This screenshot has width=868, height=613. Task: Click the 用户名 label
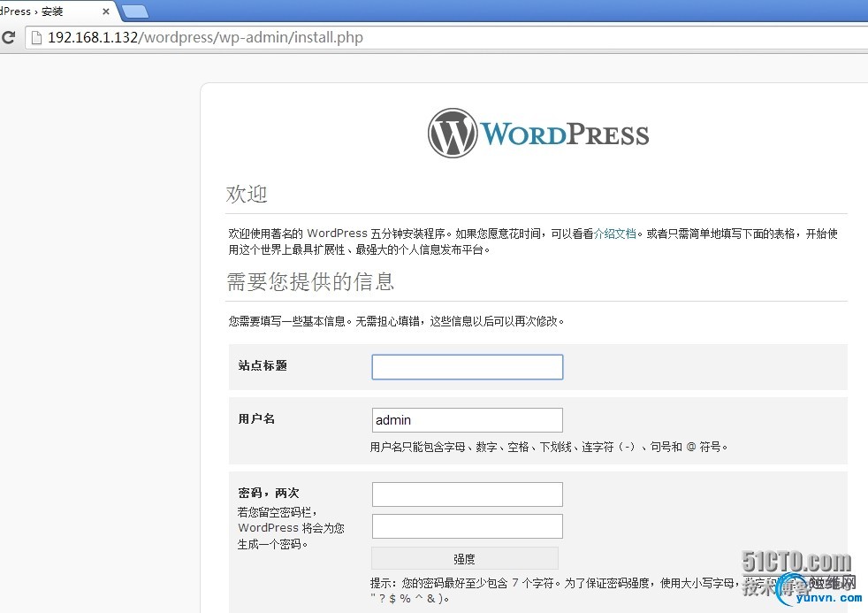pyautogui.click(x=256, y=418)
